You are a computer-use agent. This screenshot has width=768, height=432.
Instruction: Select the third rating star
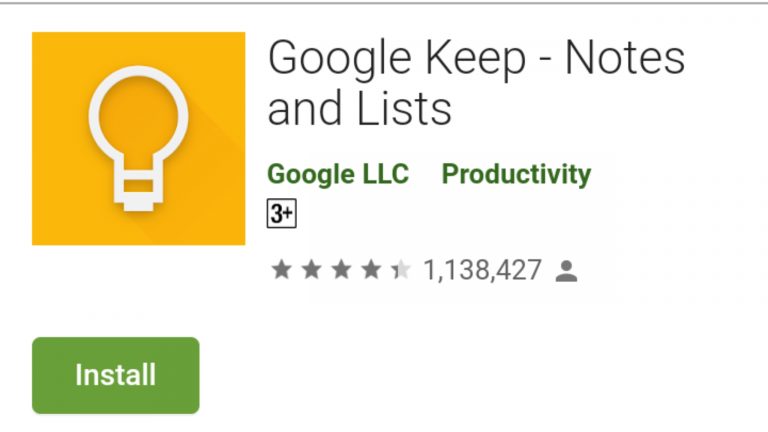coord(341,270)
